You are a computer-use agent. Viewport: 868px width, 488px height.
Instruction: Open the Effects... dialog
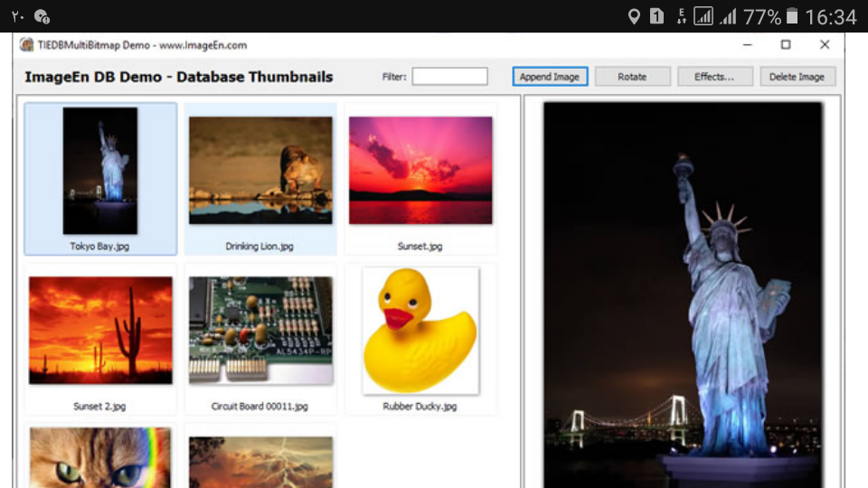point(714,76)
